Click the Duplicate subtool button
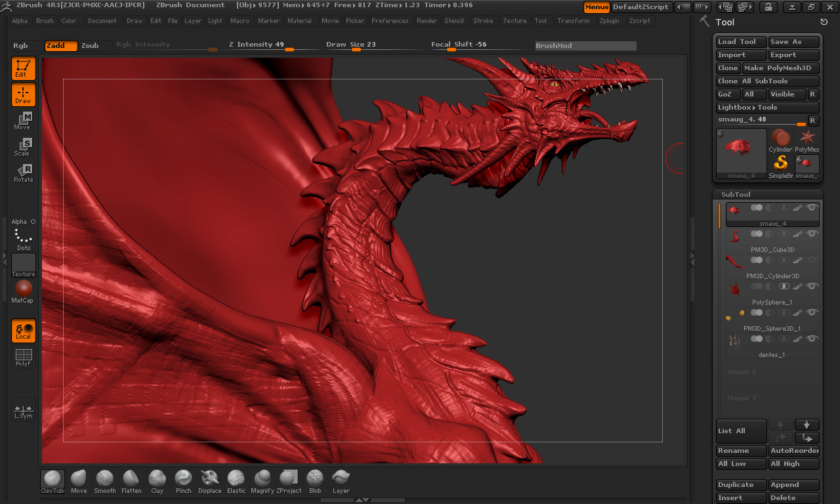 tap(741, 484)
